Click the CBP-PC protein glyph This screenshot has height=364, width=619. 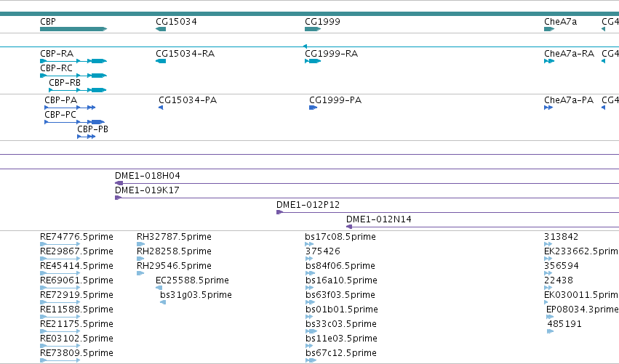[x=75, y=122]
